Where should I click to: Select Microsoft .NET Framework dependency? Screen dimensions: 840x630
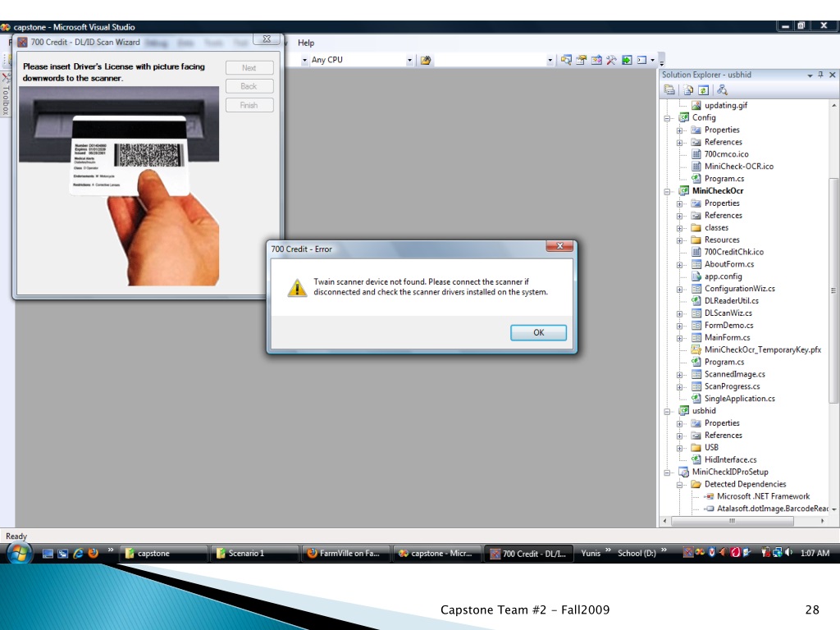(764, 496)
